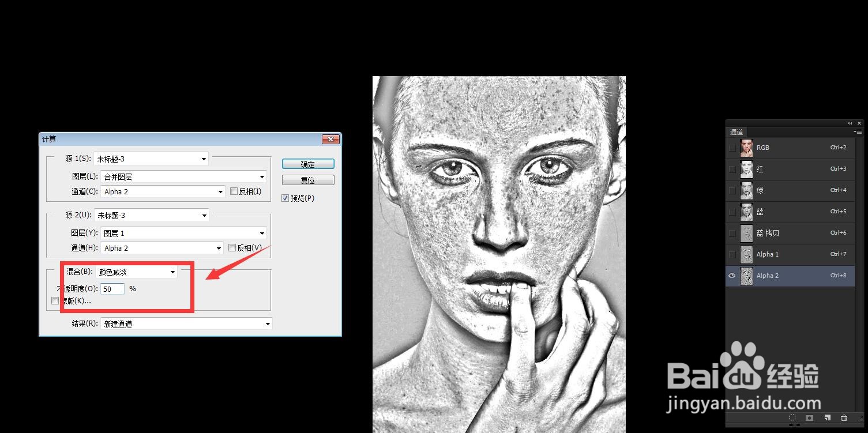The image size is (868, 433).
Task: Load channel as selection icon
Action: (792, 417)
